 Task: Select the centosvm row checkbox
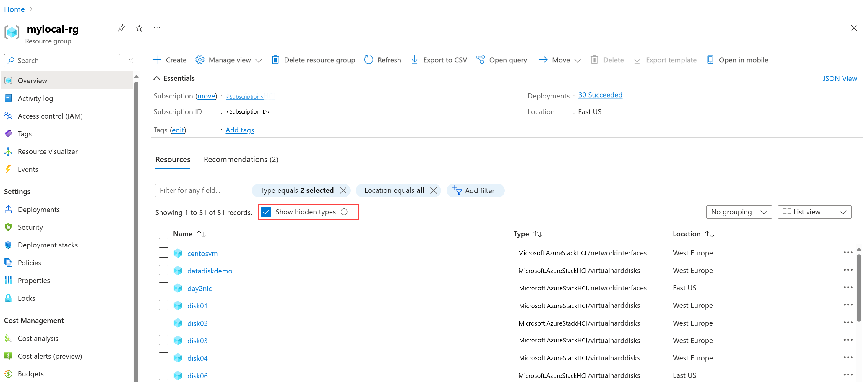pyautogui.click(x=163, y=252)
